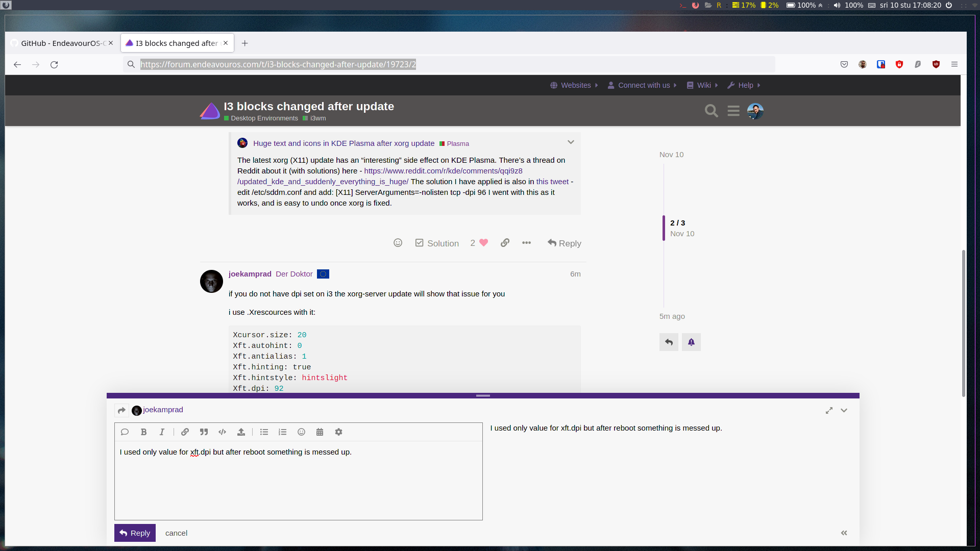Open the Pocket save icon

(x=844, y=64)
